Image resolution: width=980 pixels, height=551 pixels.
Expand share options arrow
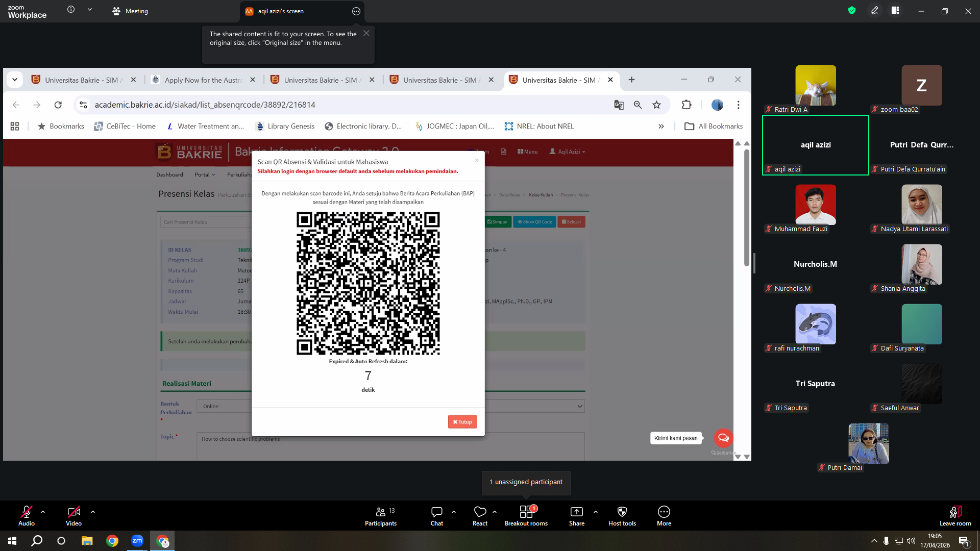click(596, 511)
